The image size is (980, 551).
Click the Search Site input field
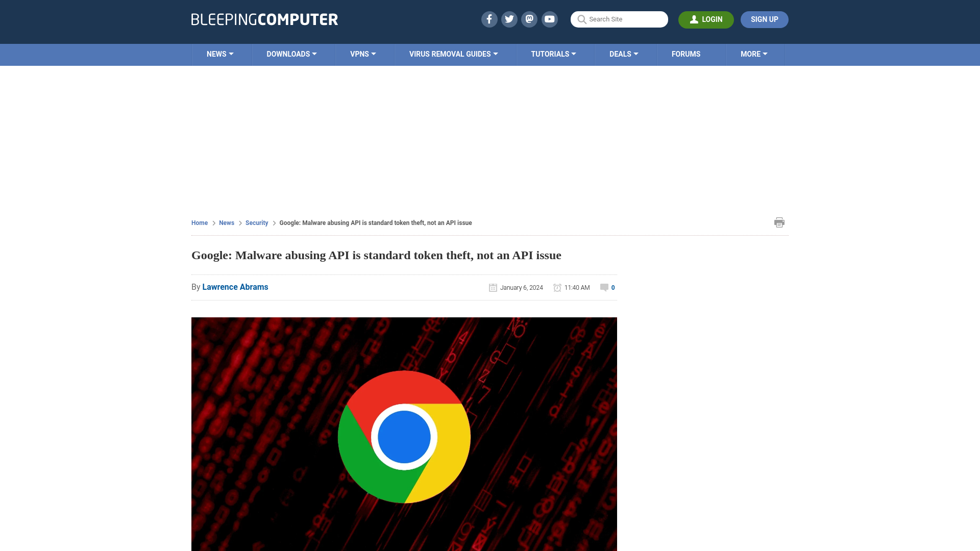point(619,19)
